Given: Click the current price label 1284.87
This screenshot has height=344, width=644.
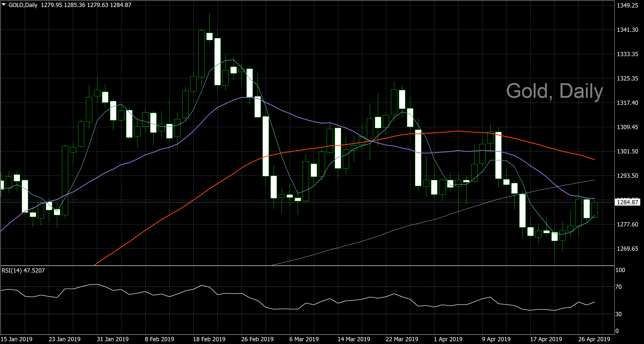Looking at the screenshot, I should (x=627, y=202).
